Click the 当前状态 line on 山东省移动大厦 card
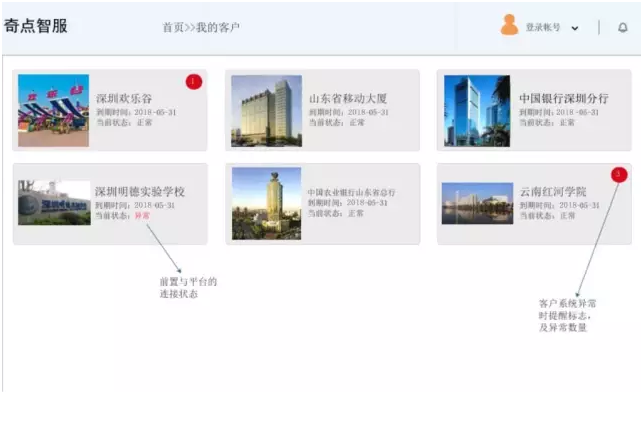 click(x=336, y=122)
